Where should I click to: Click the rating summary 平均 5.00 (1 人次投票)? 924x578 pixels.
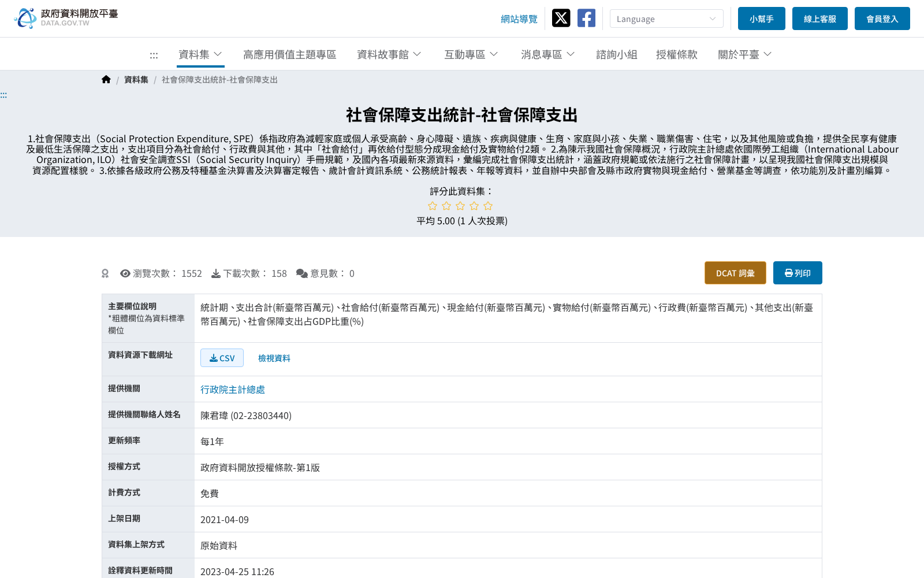pos(462,221)
